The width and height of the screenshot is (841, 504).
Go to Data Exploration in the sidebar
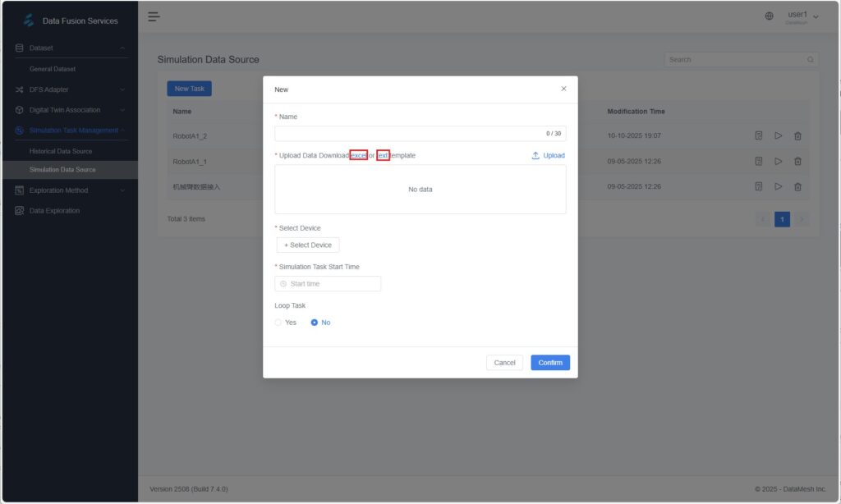click(54, 211)
